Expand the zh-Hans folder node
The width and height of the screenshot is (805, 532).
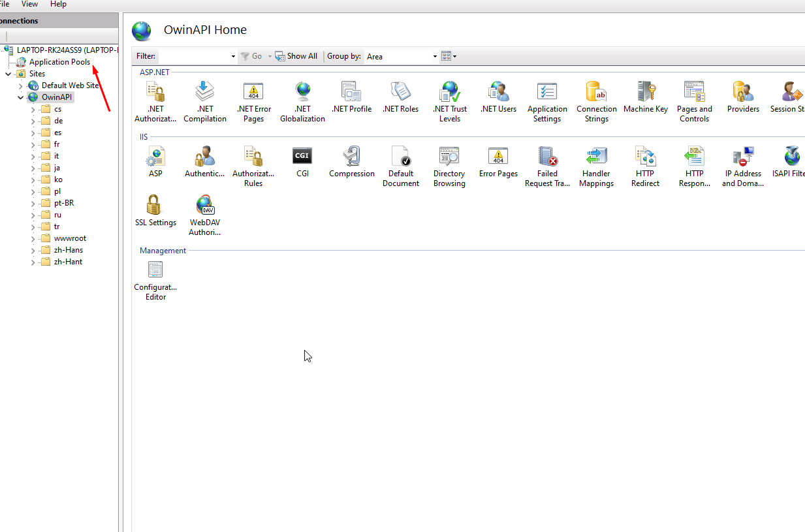tap(33, 250)
